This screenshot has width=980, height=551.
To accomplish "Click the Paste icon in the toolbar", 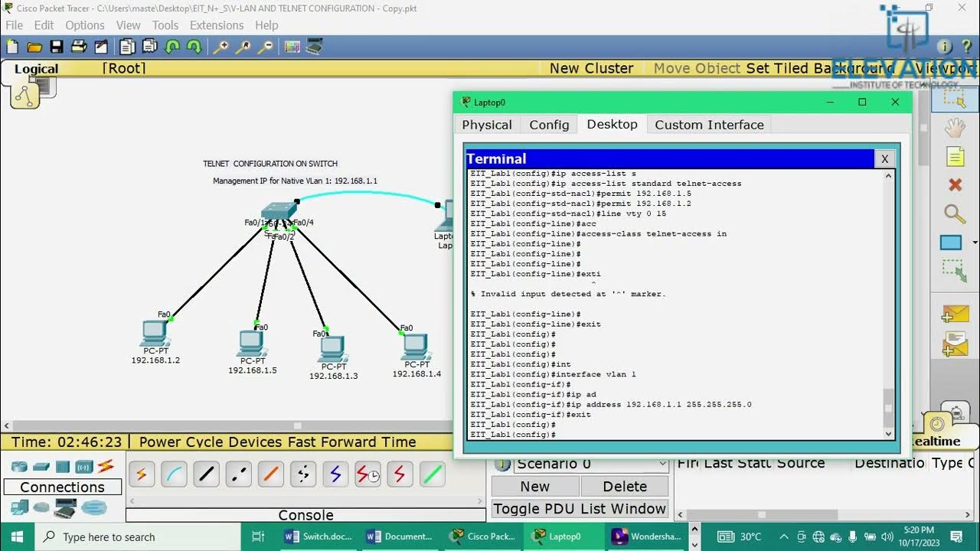I will pos(150,47).
